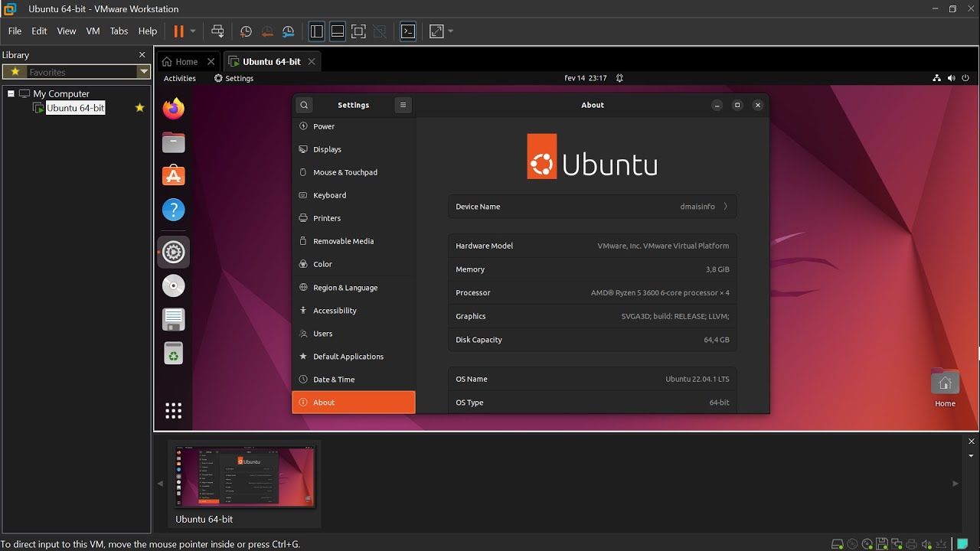Open the Favorites filter dropdown arrow
The width and height of the screenshot is (980, 551).
143,72
